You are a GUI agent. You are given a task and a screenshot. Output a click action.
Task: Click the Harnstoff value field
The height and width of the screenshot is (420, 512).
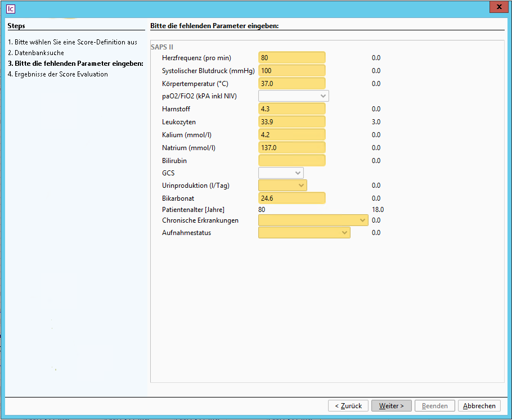[291, 109]
